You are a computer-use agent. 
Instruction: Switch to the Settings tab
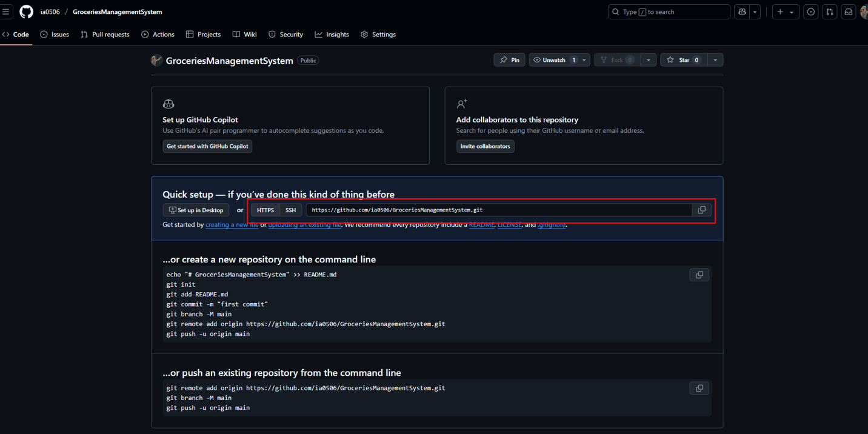click(378, 35)
